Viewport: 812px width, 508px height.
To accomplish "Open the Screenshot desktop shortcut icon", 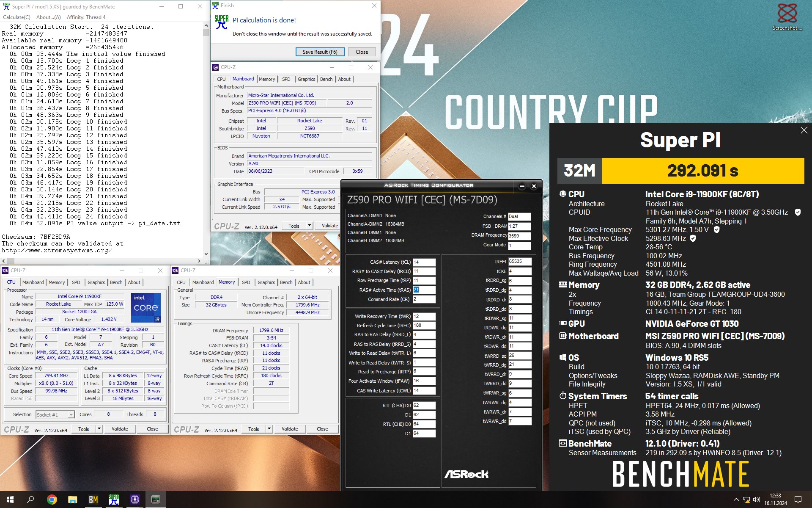I will (x=787, y=16).
